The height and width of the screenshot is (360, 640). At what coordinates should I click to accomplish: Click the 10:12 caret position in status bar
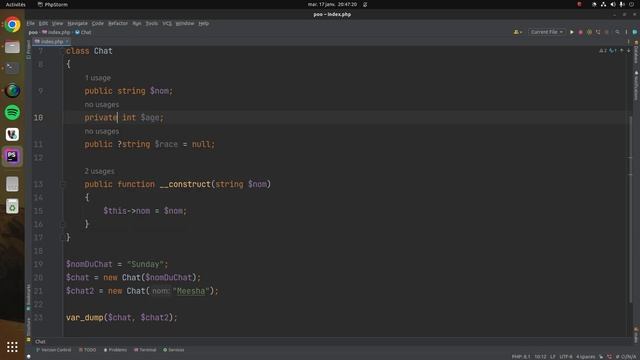click(x=540, y=356)
